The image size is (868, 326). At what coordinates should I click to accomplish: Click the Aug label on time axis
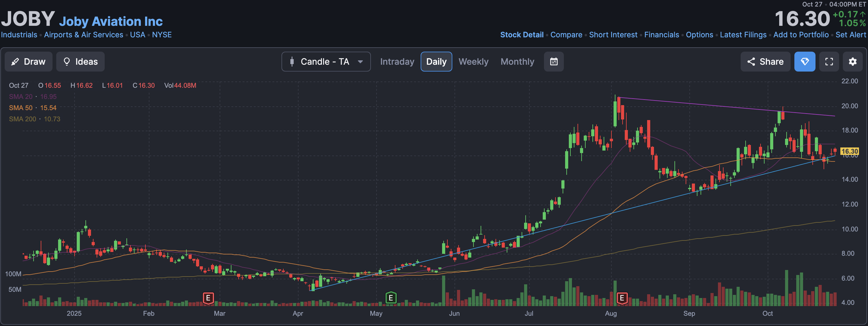610,313
